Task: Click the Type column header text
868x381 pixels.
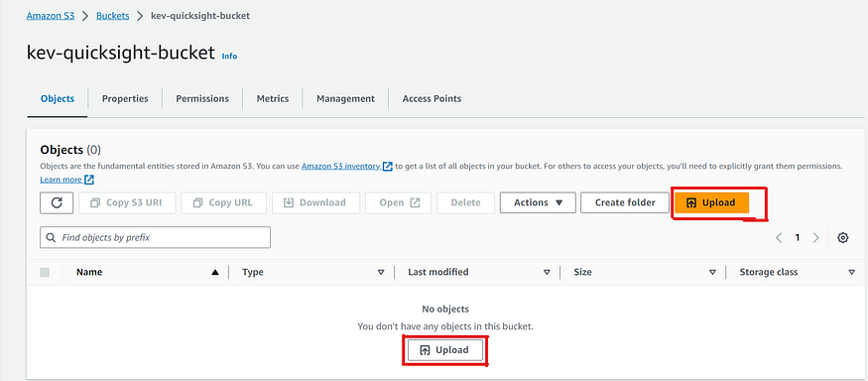Action: click(x=252, y=272)
